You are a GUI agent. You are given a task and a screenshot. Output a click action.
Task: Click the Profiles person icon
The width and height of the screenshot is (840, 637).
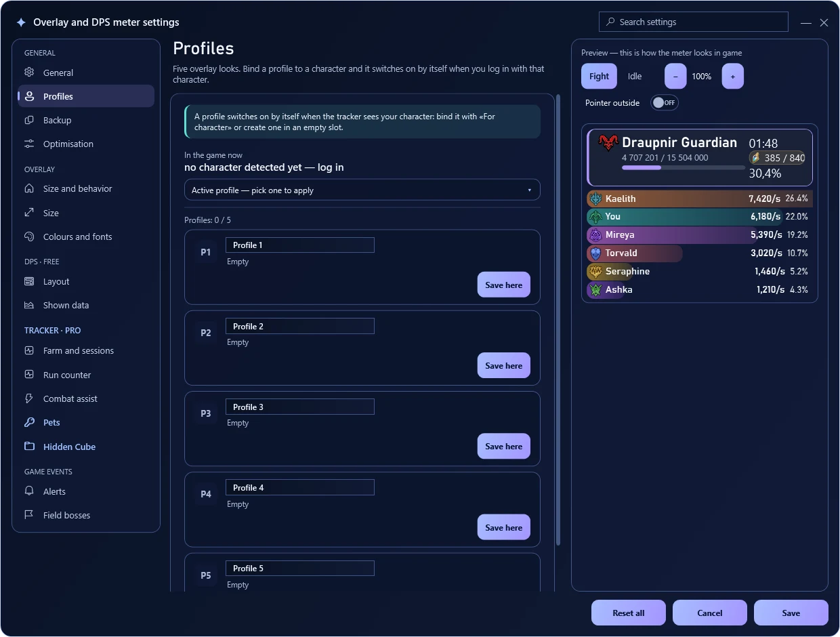[29, 96]
